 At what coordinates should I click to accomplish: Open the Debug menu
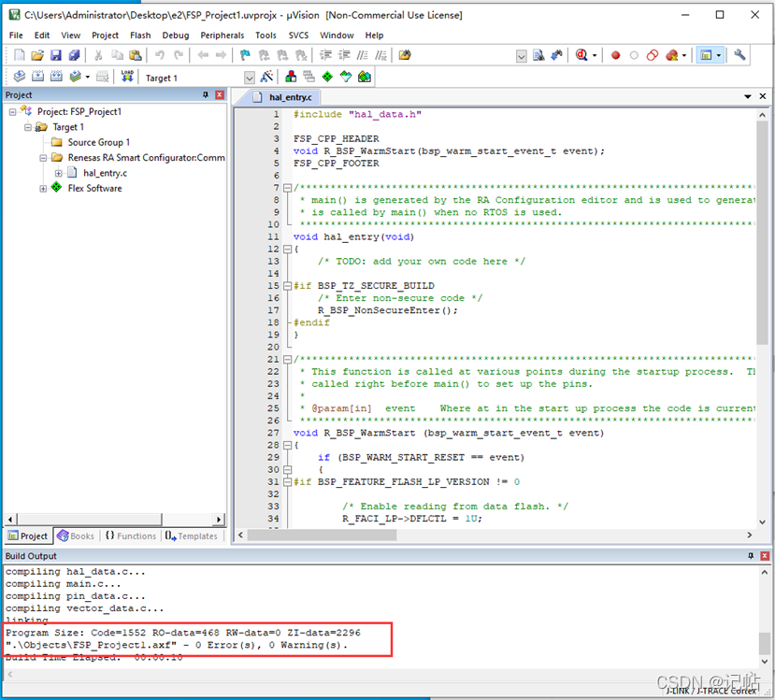[176, 36]
